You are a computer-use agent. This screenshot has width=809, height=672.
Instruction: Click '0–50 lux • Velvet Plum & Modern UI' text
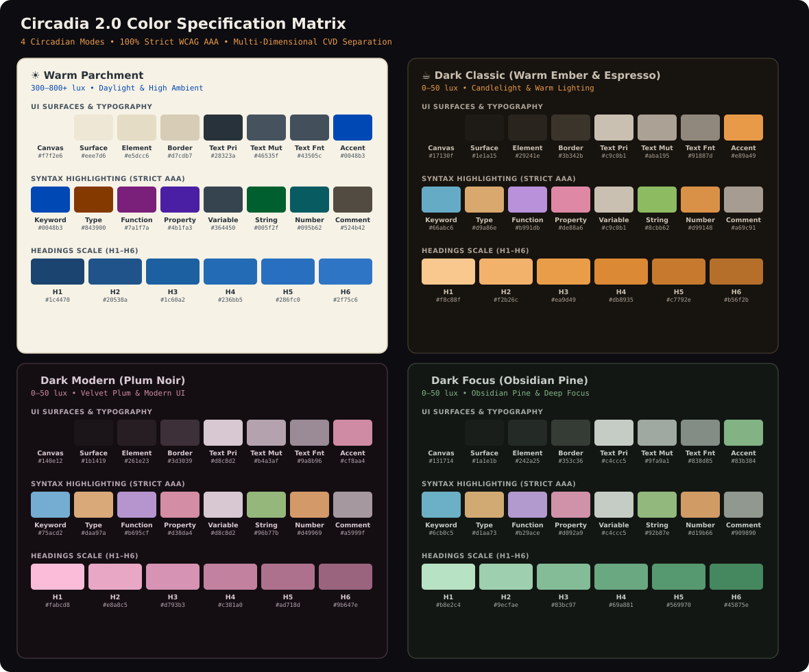pyautogui.click(x=108, y=394)
